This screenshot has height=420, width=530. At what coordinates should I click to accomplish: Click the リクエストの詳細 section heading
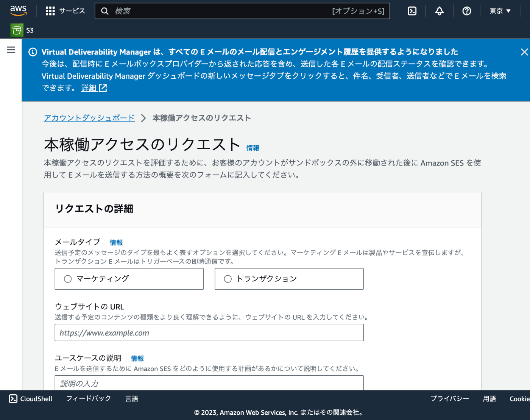tap(94, 209)
